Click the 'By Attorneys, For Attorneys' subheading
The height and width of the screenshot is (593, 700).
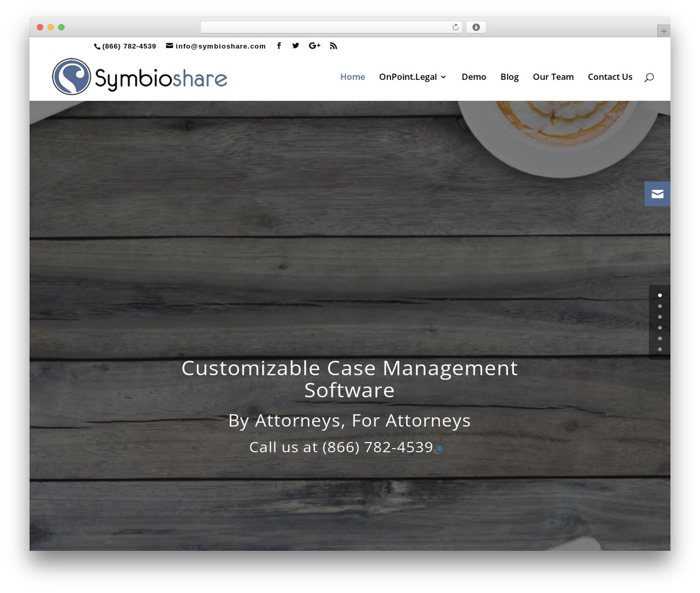(349, 421)
